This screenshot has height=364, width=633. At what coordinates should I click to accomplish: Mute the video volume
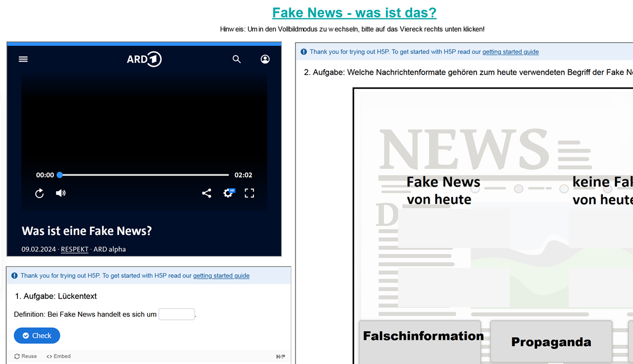(x=61, y=193)
